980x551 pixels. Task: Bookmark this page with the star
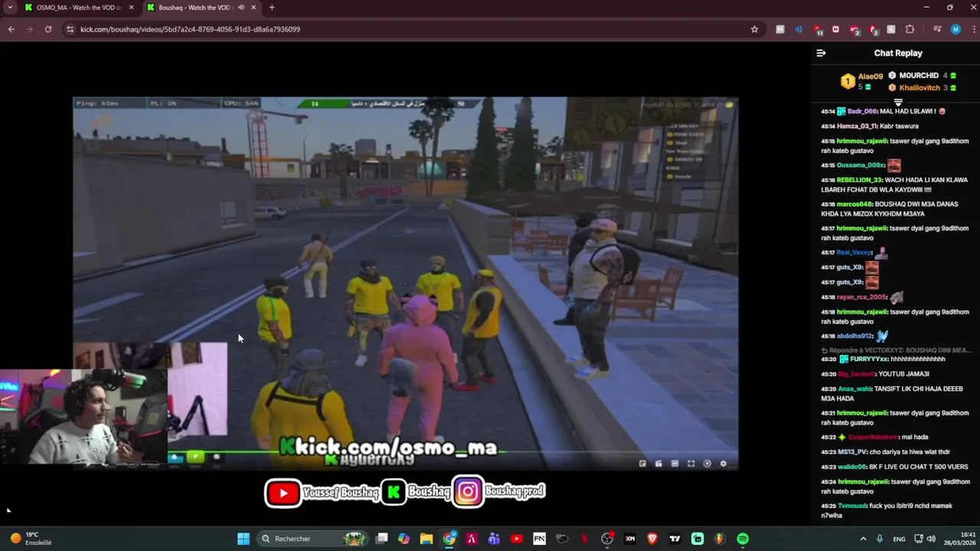click(x=754, y=29)
